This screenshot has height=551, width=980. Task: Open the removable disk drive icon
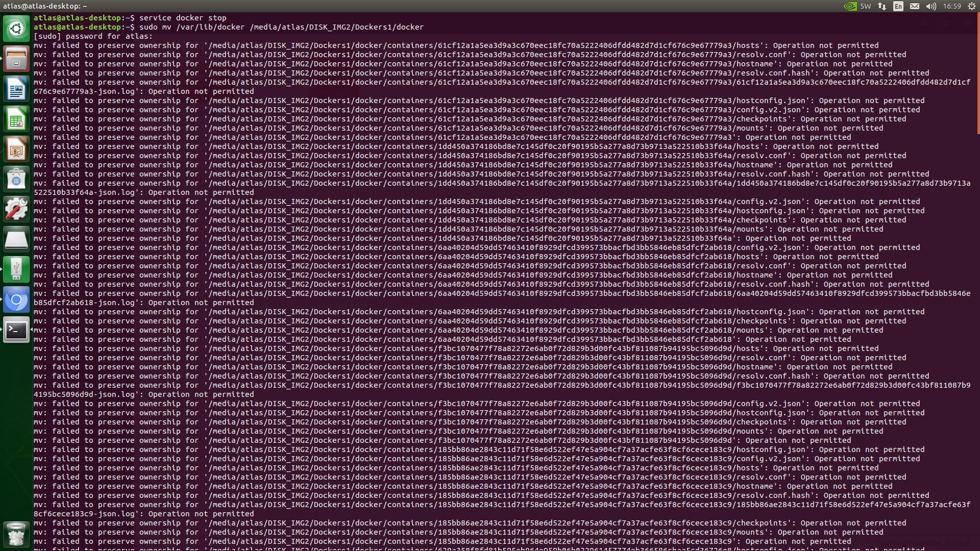click(16, 239)
